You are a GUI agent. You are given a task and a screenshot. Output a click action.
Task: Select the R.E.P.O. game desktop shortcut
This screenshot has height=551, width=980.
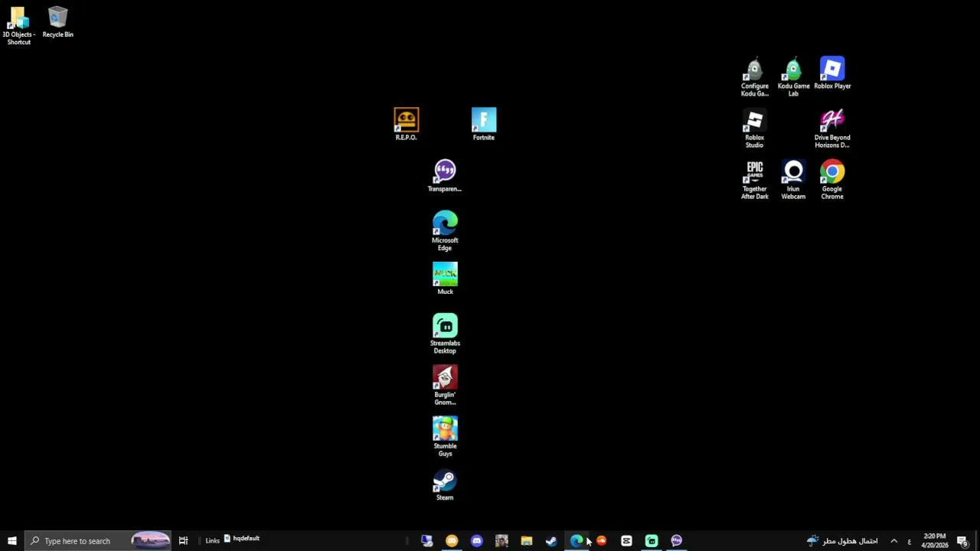406,124
